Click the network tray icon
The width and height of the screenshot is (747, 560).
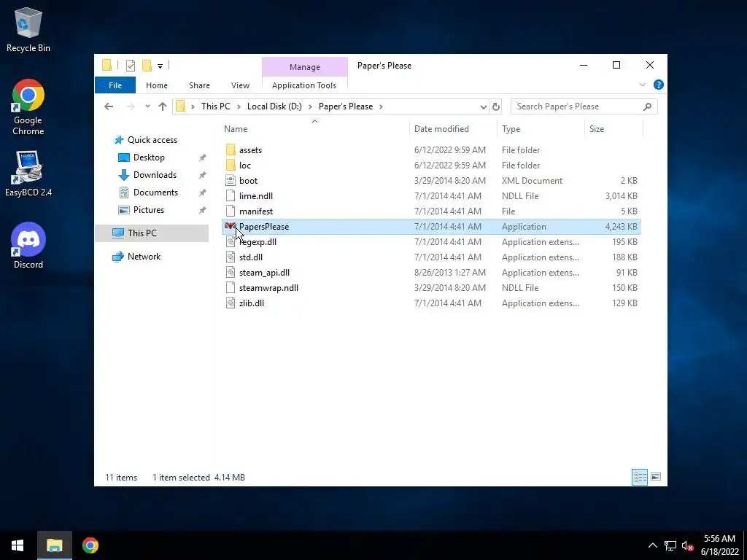(x=670, y=545)
